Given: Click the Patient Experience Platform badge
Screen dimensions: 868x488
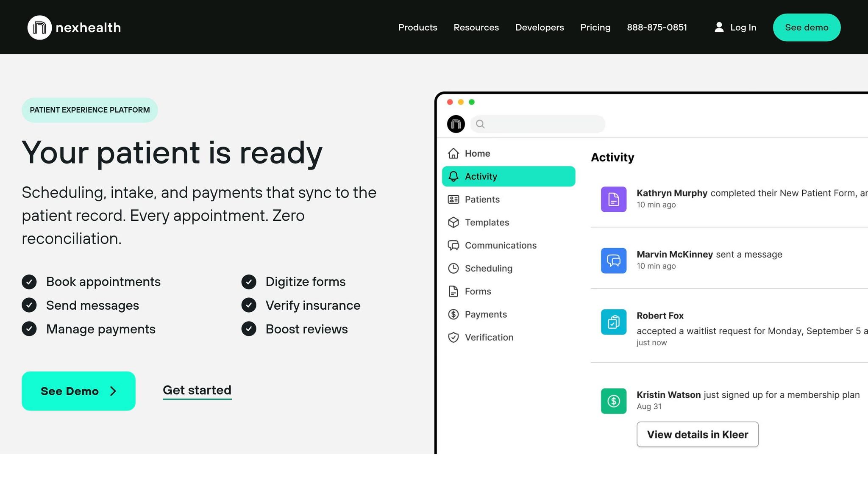Looking at the screenshot, I should [90, 110].
